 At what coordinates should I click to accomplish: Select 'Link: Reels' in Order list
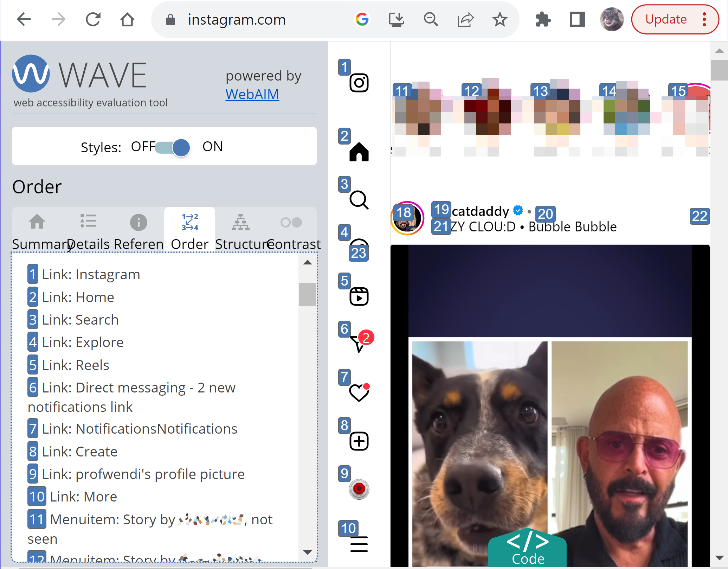[x=69, y=365]
